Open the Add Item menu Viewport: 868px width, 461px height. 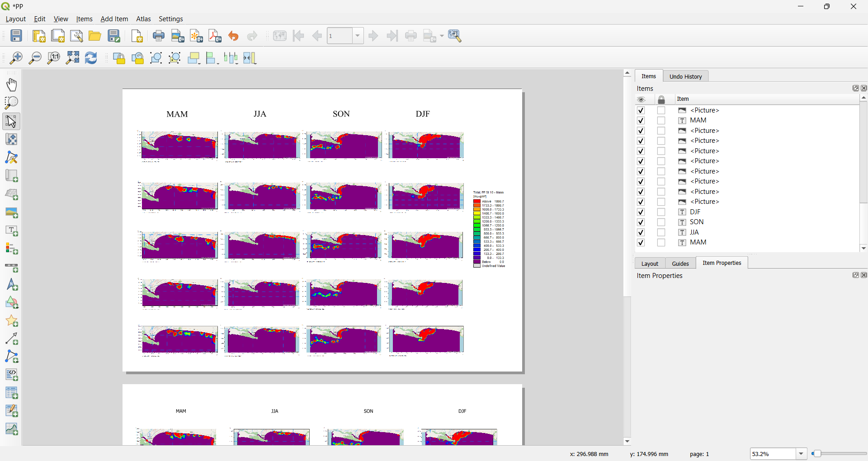click(x=114, y=19)
